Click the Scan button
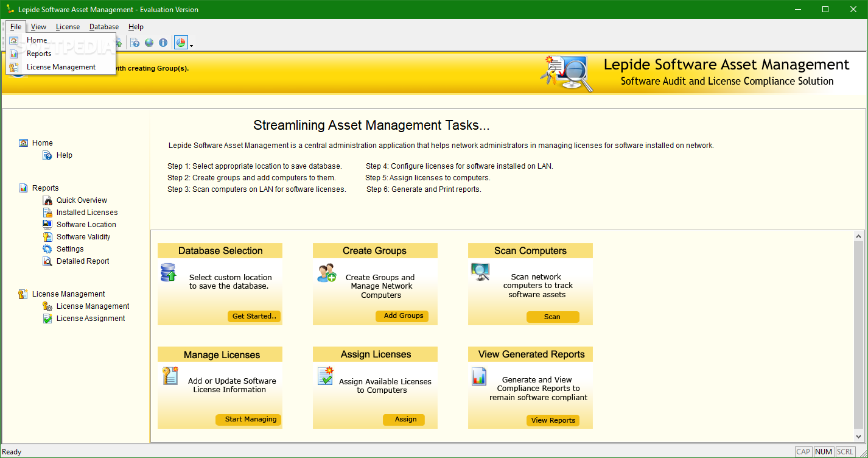This screenshot has width=868, height=458. pyautogui.click(x=553, y=317)
